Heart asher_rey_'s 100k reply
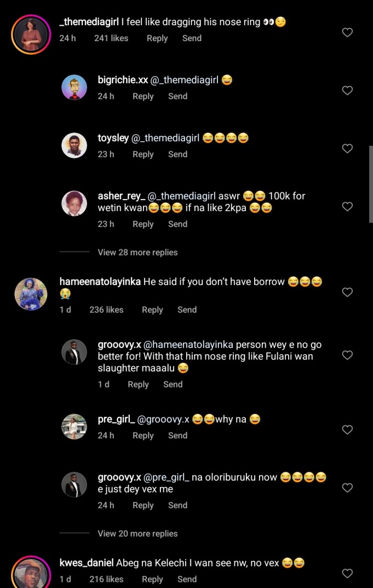The height and width of the screenshot is (588, 373). point(347,207)
